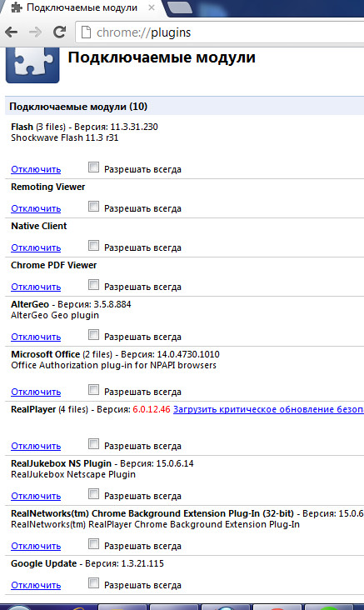Click the 'Remoting Viewer' plugin name
Viewport: 364px width, 610px height.
point(47,187)
